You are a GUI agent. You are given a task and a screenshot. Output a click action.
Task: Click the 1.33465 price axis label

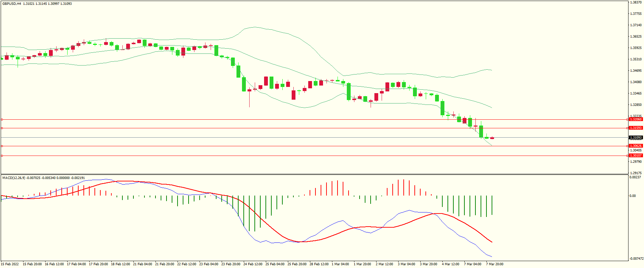636,93
